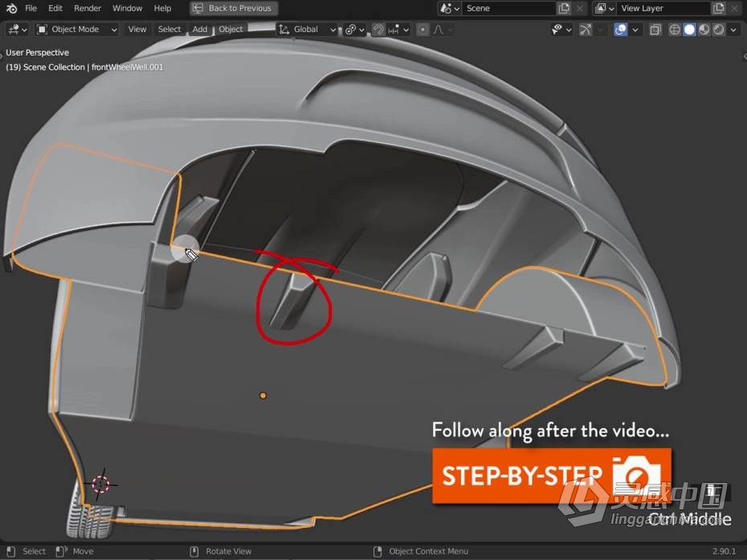Image resolution: width=747 pixels, height=560 pixels.
Task: Open the viewport View menu
Action: [137, 30]
